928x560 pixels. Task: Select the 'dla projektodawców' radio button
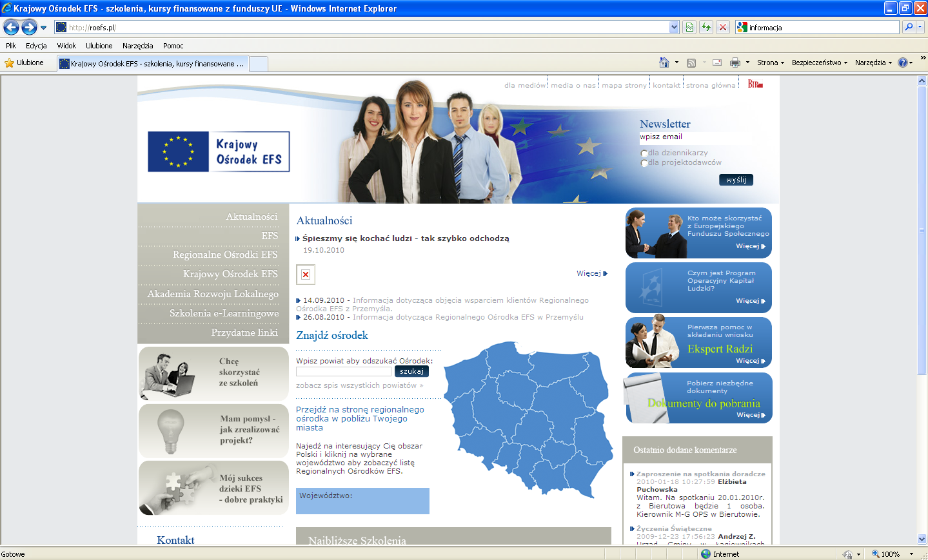pyautogui.click(x=644, y=163)
